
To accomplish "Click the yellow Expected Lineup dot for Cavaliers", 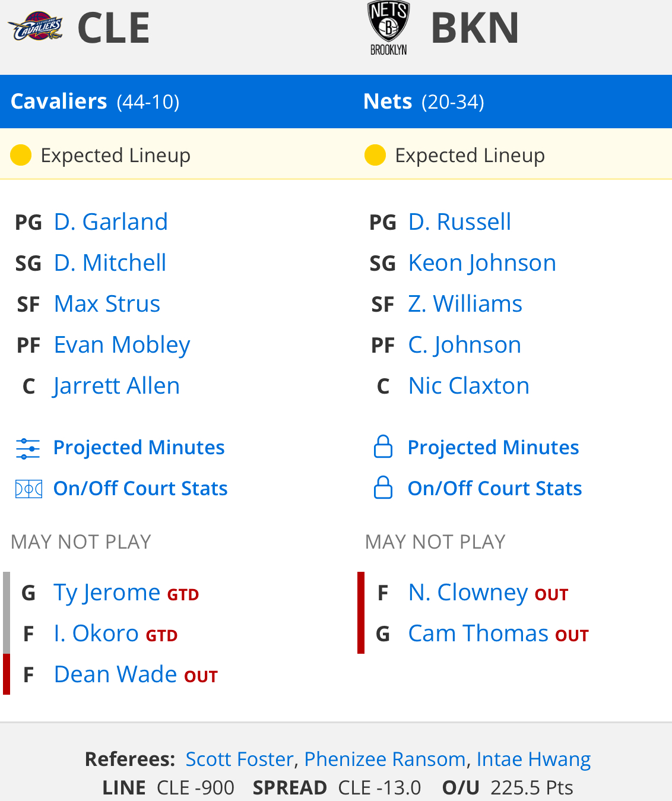I will click(x=21, y=156).
